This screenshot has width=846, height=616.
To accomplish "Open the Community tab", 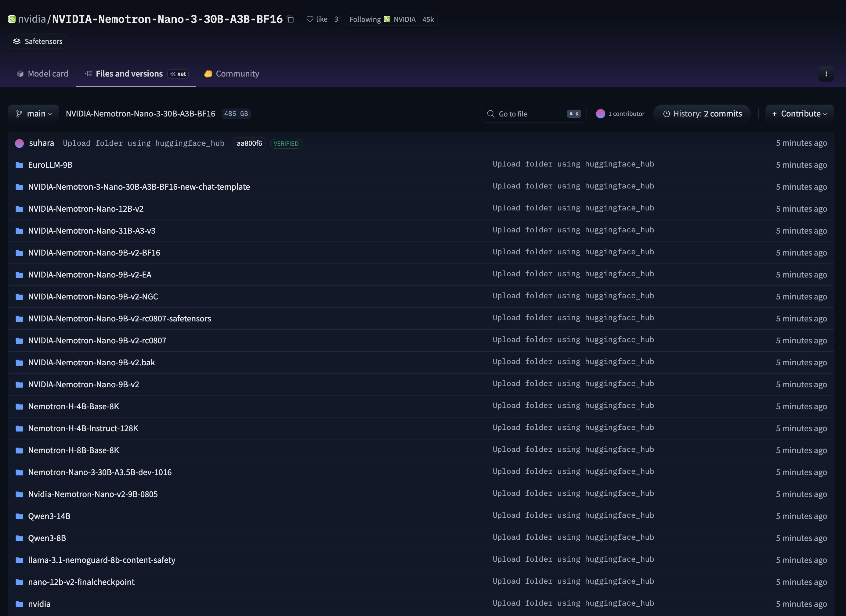I will (x=231, y=74).
